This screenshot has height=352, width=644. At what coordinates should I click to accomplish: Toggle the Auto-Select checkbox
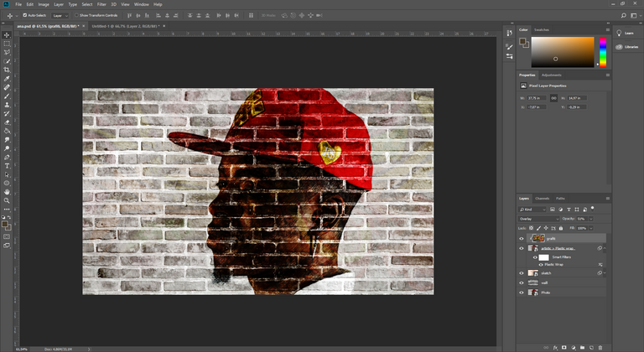pos(24,15)
